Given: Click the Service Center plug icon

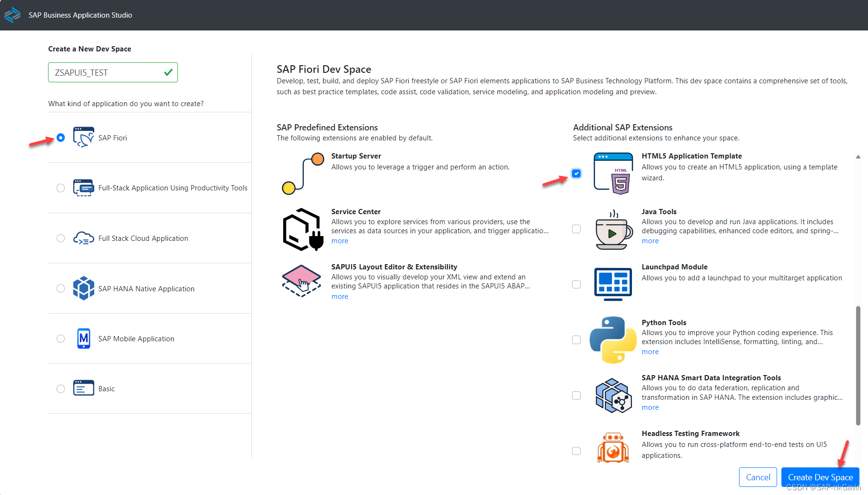Looking at the screenshot, I should pyautogui.click(x=303, y=229).
